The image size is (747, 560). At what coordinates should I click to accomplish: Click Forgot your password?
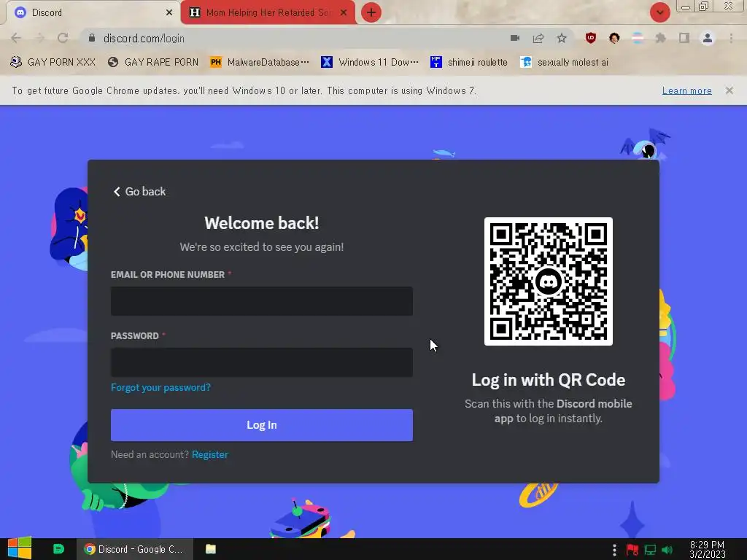coord(160,388)
